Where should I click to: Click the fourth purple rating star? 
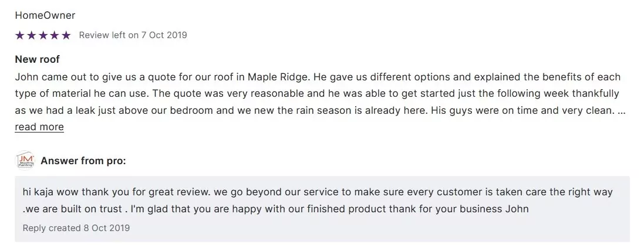[x=54, y=35]
